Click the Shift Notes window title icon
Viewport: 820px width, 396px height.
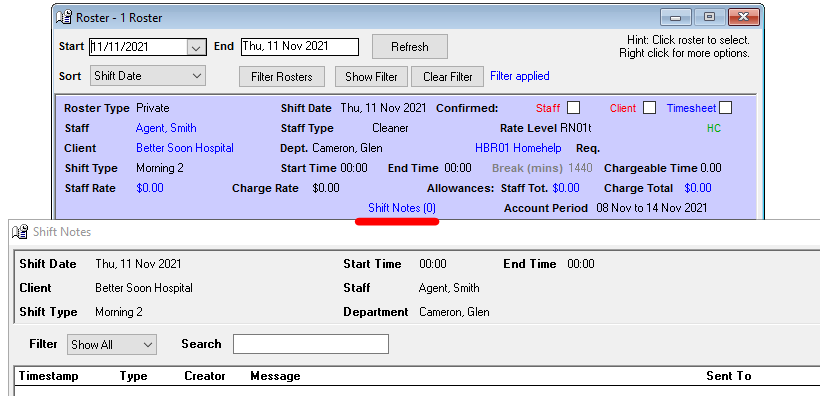pos(20,232)
